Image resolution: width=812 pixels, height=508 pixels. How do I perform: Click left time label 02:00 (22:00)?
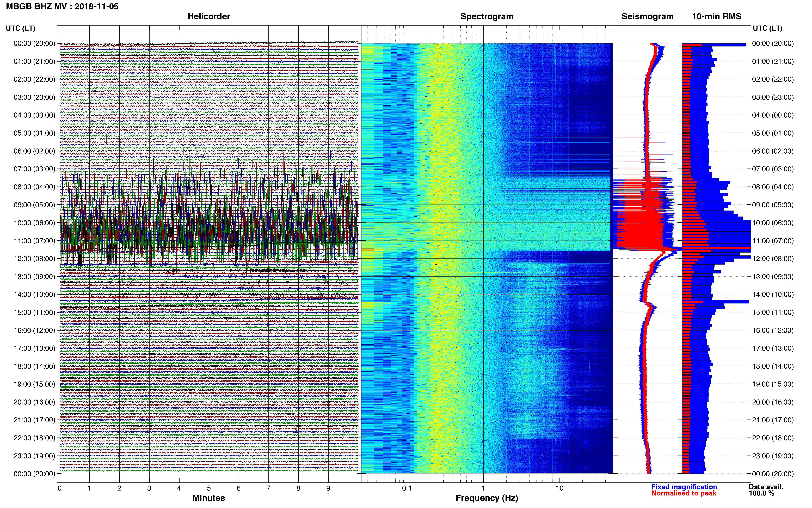point(34,79)
